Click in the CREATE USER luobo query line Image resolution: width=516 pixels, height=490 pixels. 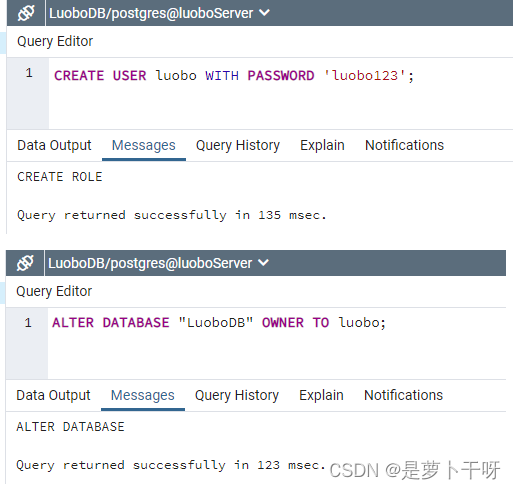(234, 76)
